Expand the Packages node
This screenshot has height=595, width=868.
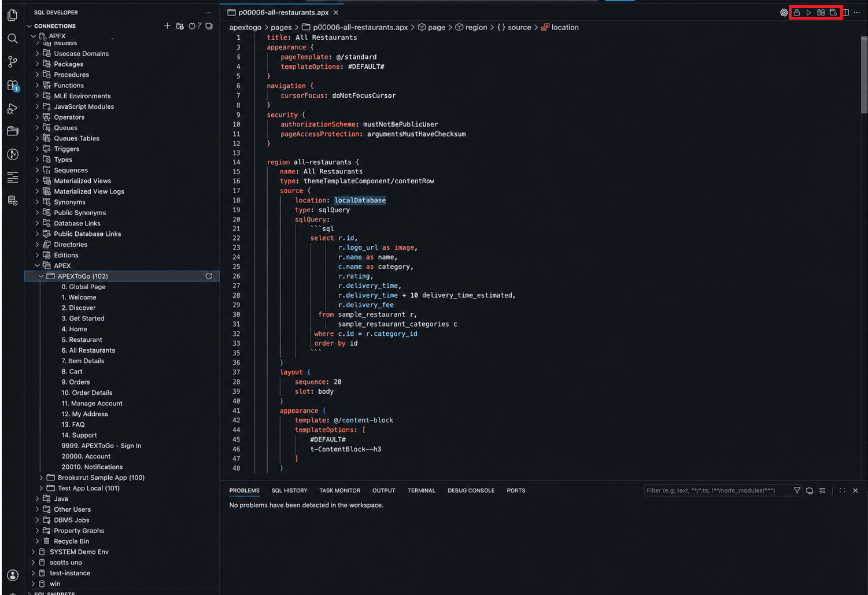click(x=38, y=64)
